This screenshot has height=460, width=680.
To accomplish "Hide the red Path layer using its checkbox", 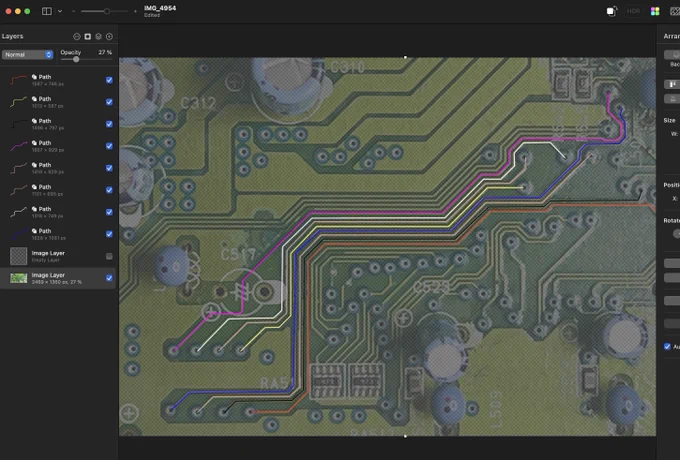I will (109, 80).
